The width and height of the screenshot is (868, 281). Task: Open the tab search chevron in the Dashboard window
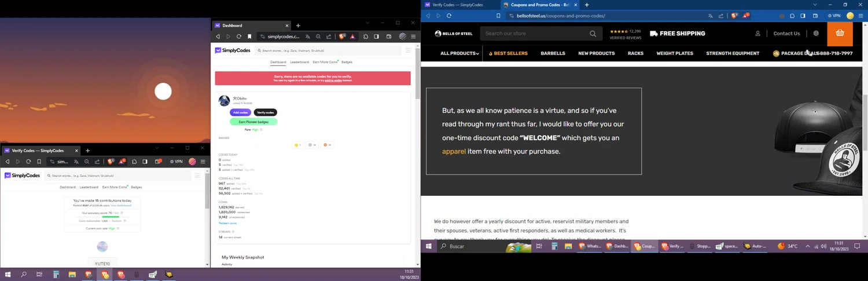[367, 23]
